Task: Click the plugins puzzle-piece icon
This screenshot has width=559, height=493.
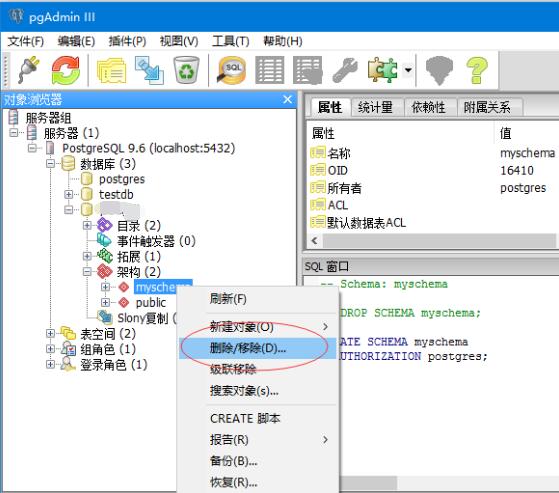Action: (383, 70)
